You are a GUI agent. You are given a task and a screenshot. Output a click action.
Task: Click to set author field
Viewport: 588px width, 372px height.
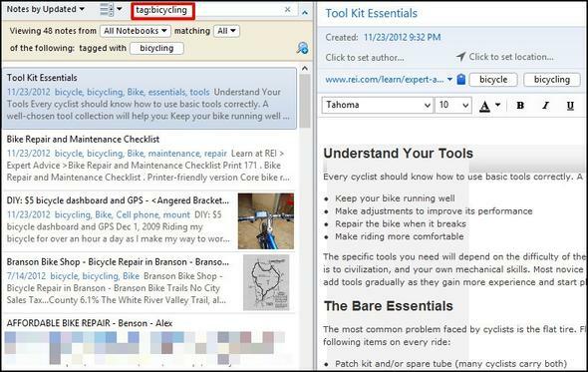pos(365,58)
